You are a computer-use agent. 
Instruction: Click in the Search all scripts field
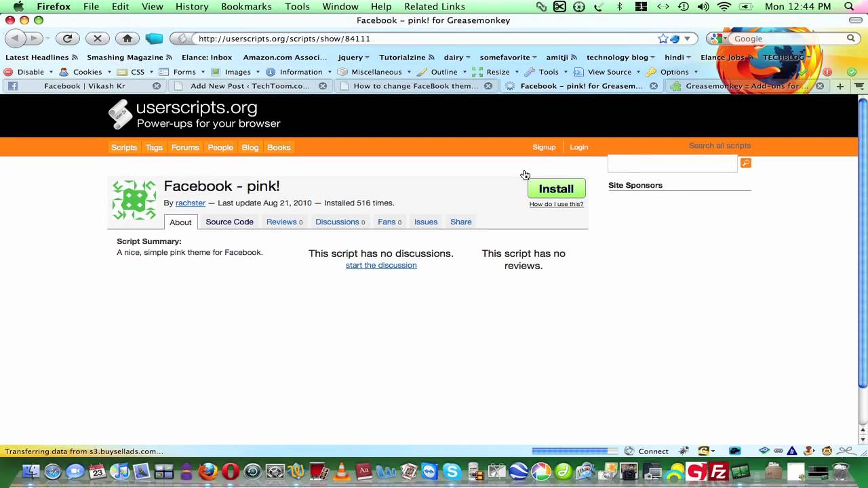(672, 163)
